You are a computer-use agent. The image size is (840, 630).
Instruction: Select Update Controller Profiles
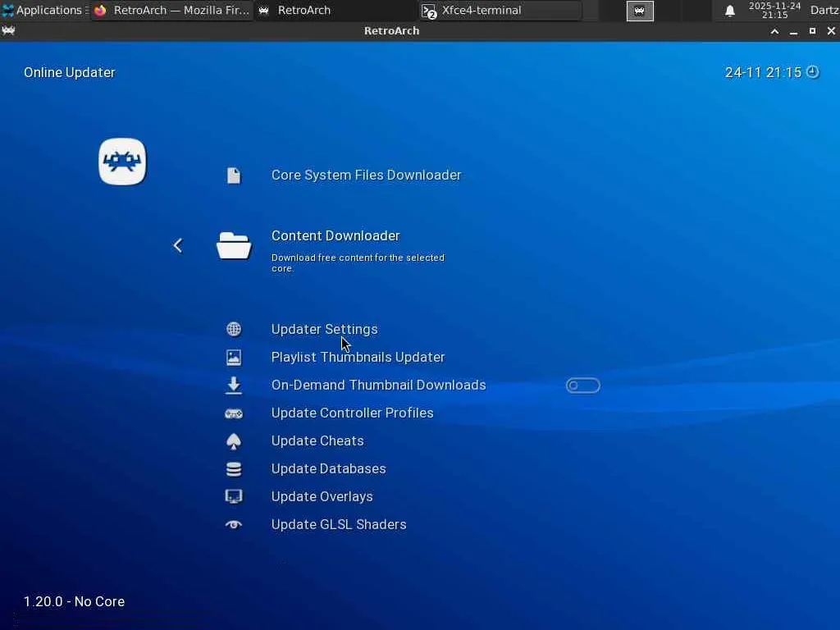click(x=353, y=413)
